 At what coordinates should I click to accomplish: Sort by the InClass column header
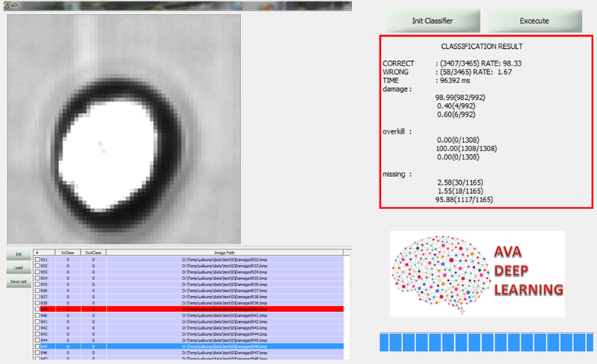[x=68, y=253]
